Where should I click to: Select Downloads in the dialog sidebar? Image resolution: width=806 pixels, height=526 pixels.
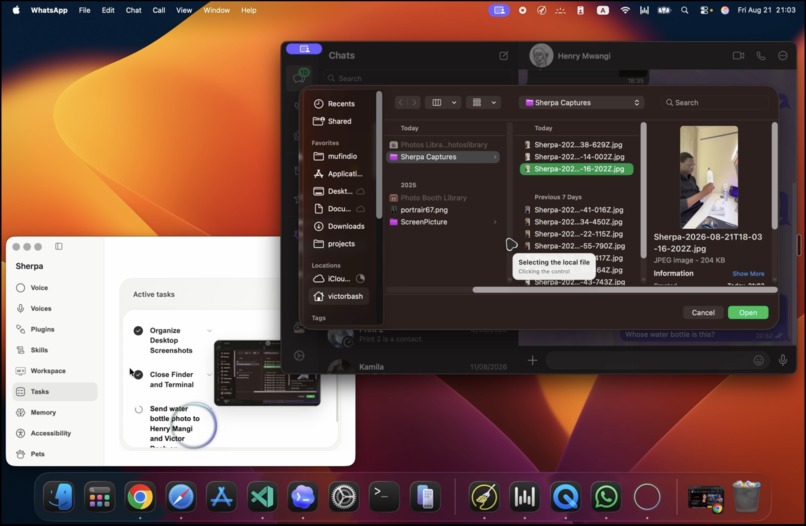coord(341,226)
